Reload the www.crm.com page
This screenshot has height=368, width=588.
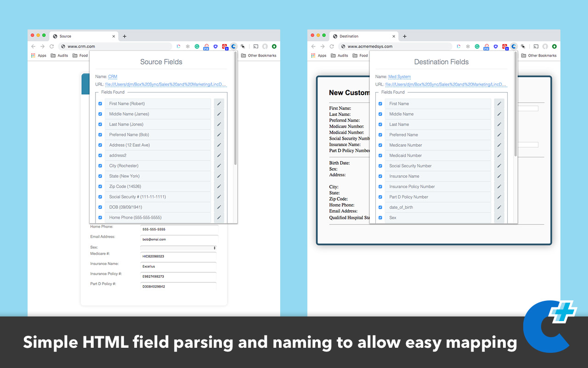(x=51, y=46)
